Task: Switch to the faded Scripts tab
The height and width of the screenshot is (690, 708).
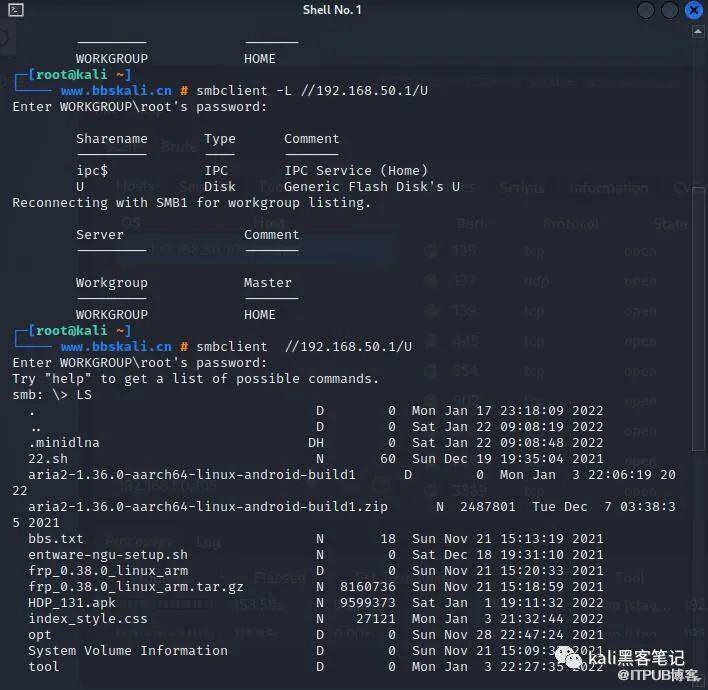Action: tap(522, 187)
